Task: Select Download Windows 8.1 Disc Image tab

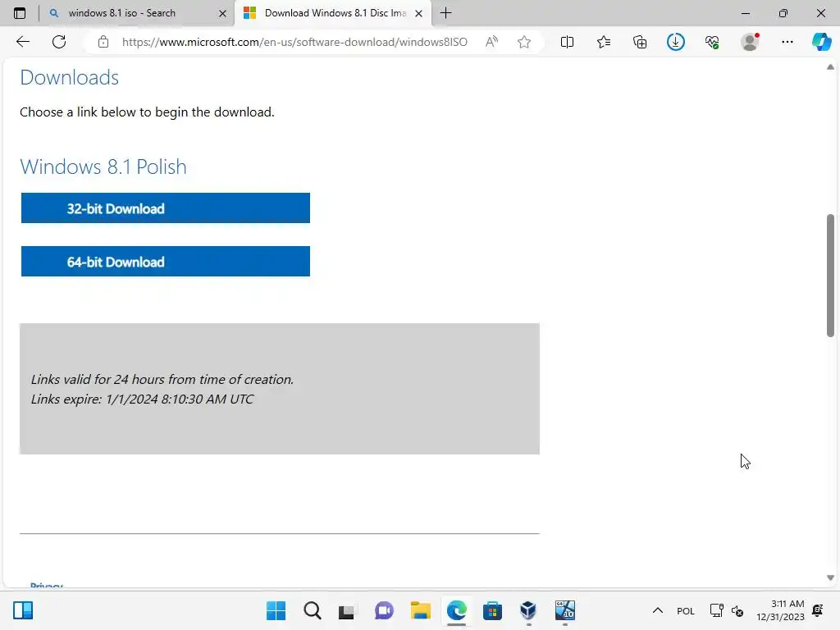Action: point(333,13)
